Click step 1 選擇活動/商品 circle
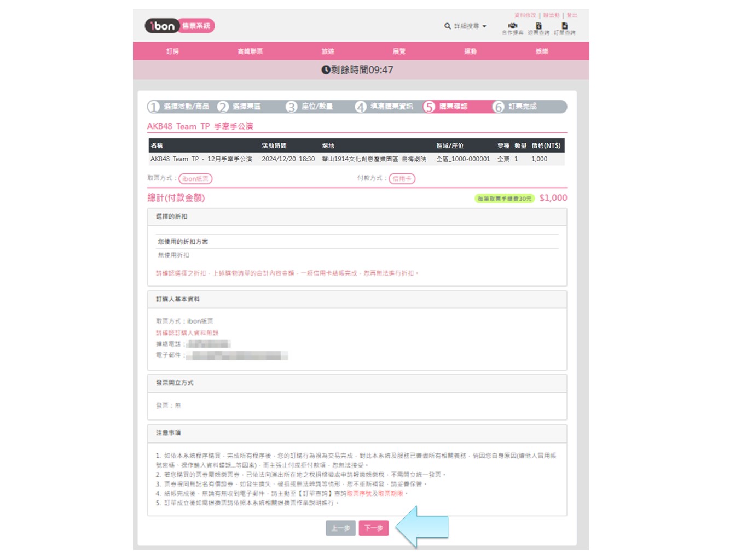 click(x=154, y=107)
